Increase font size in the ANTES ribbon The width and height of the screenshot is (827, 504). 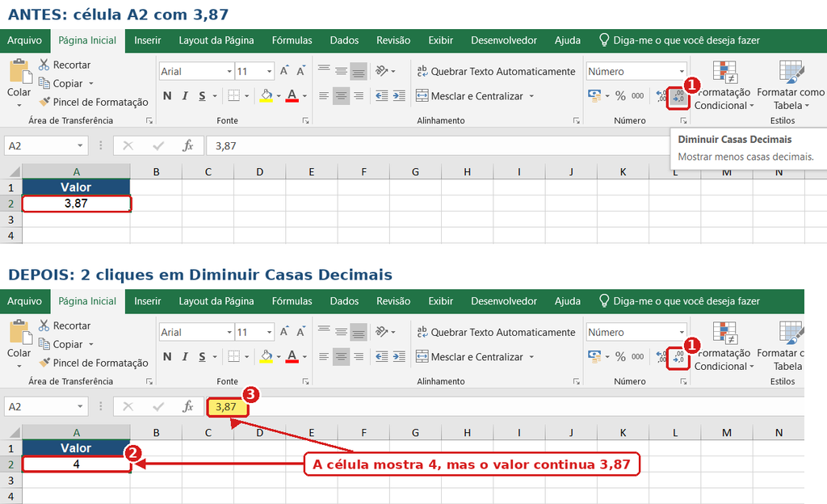click(284, 71)
